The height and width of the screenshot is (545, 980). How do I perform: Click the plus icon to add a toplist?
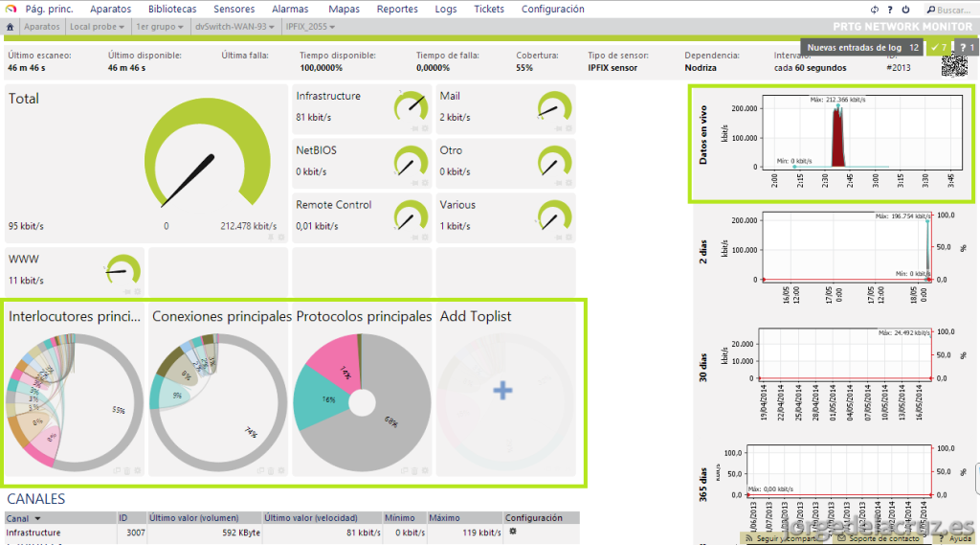(502, 391)
